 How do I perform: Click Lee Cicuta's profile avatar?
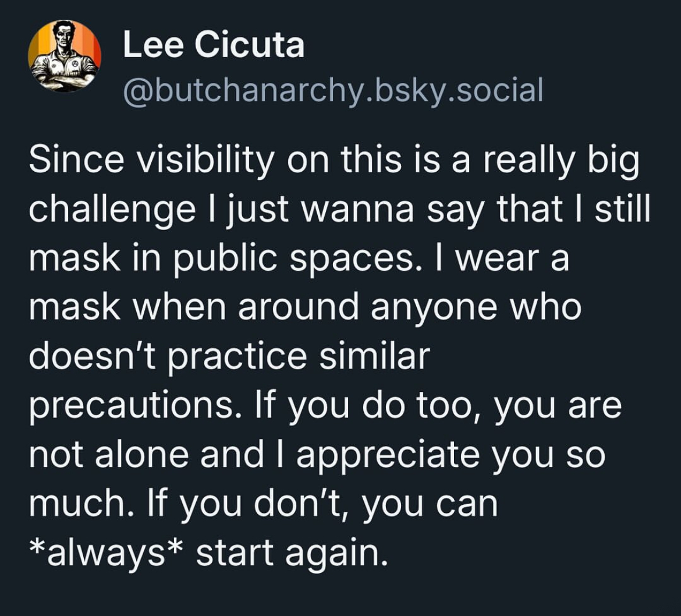pyautogui.click(x=65, y=56)
